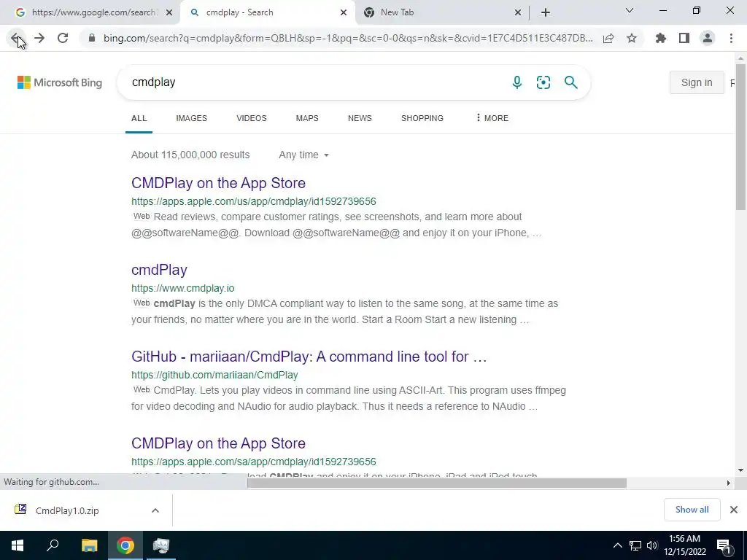Select the ALL results tab
Viewport: 747px width, 560px height.
tap(139, 118)
